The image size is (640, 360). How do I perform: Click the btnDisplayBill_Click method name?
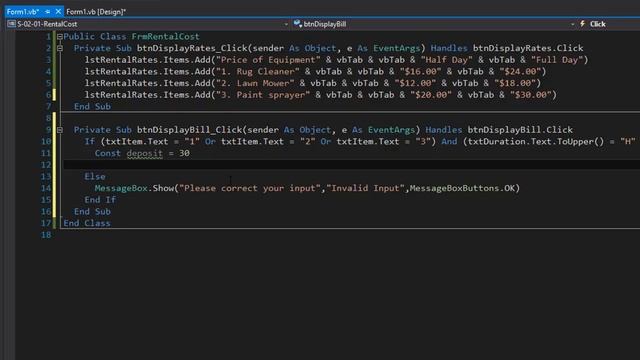coord(189,130)
